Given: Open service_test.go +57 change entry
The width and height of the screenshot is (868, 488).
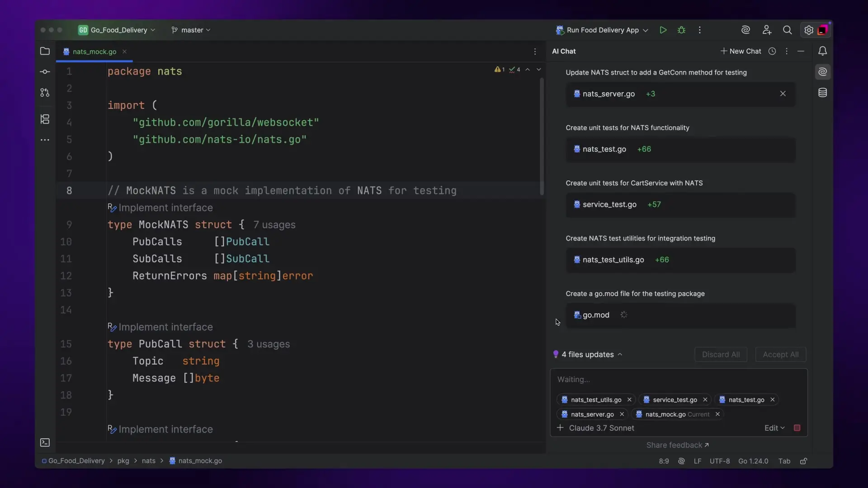Looking at the screenshot, I should pos(680,204).
